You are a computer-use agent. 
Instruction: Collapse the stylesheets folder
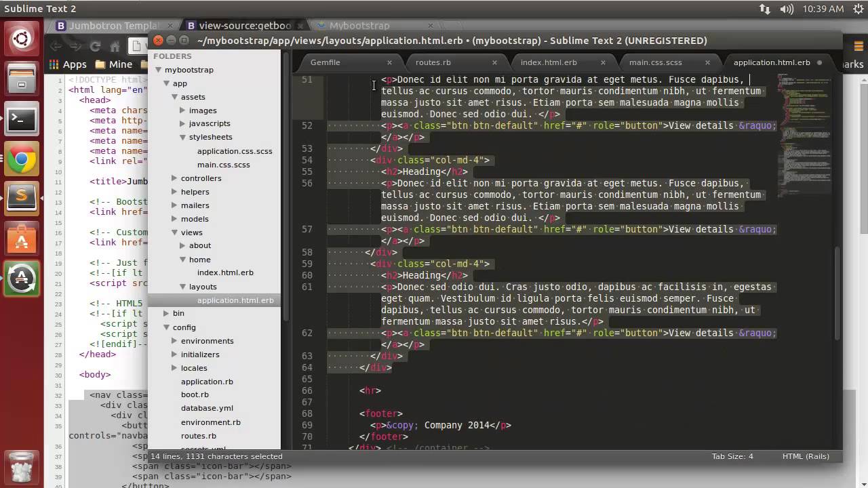pyautogui.click(x=183, y=137)
